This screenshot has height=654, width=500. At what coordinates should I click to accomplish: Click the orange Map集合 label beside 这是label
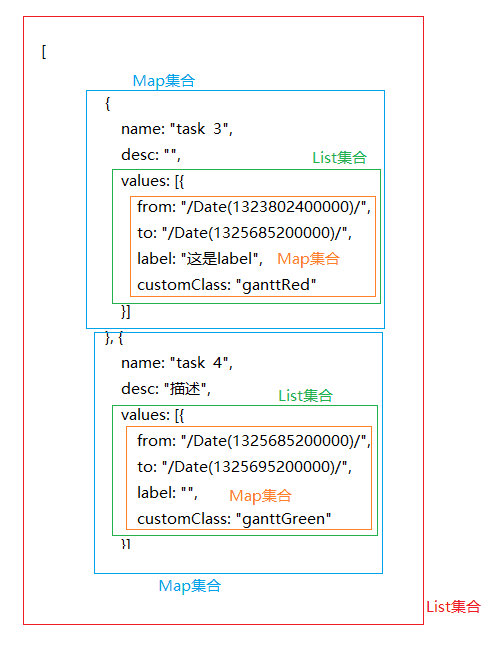pyautogui.click(x=309, y=259)
